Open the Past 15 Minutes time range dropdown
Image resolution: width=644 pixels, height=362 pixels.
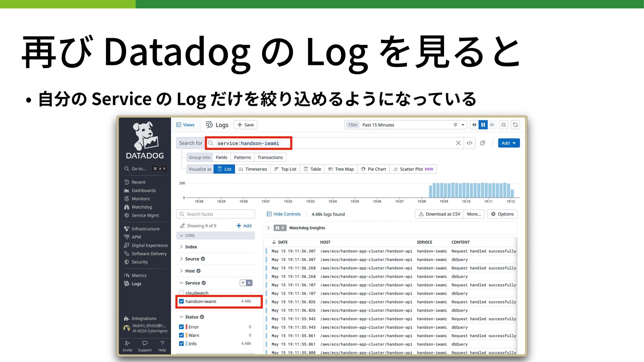coord(406,125)
